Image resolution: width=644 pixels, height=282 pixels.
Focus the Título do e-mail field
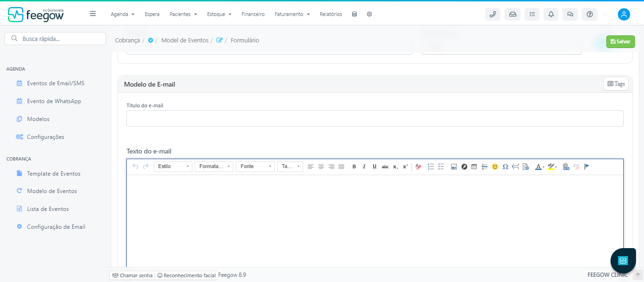pos(375,118)
